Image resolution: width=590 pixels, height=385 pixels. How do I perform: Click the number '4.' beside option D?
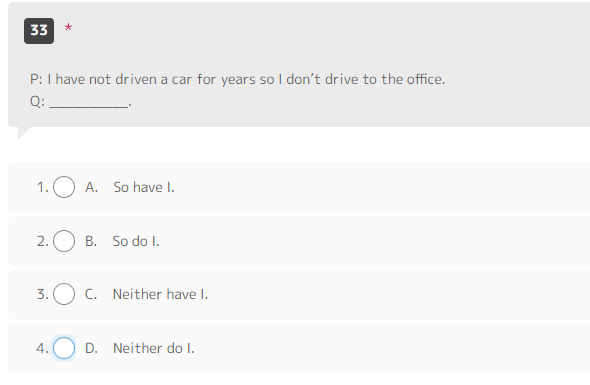tap(43, 348)
